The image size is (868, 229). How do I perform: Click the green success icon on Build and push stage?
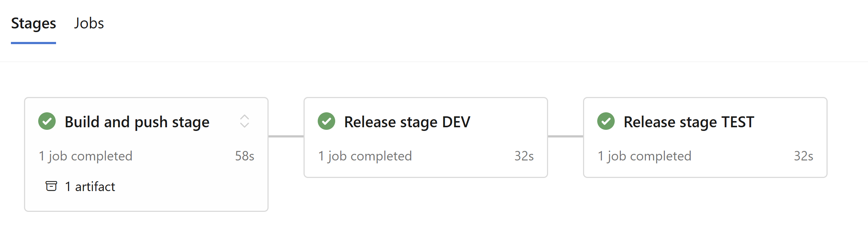pyautogui.click(x=47, y=121)
